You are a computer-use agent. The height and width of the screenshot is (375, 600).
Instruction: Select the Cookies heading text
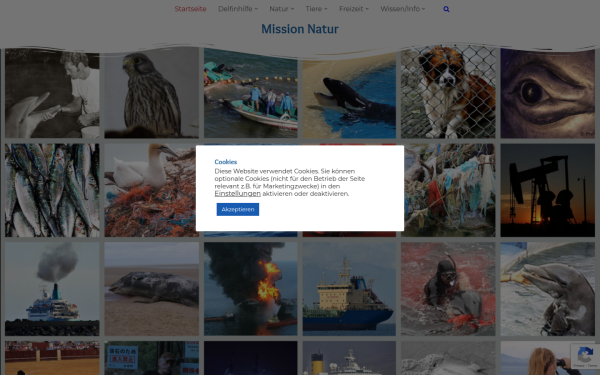coord(225,162)
